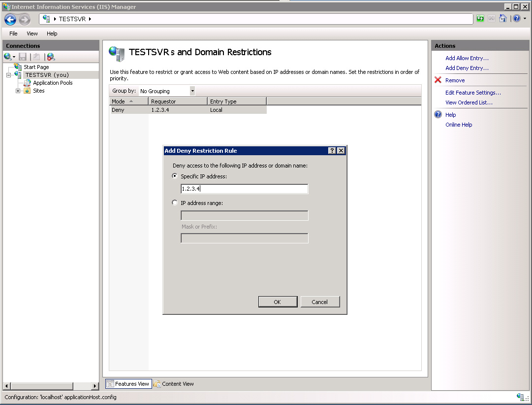Click the blue Help icon in Actions

[438, 114]
